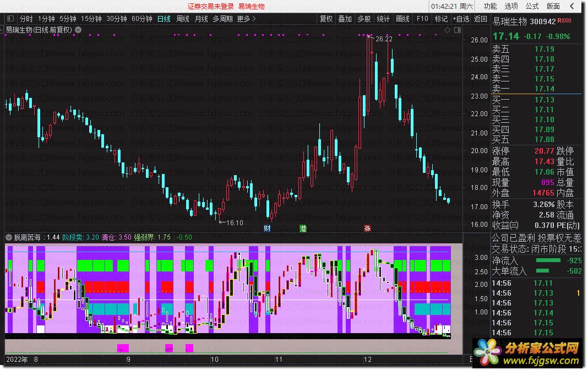
Task: Click the 清仓 indicator value 3.50
Action: (125, 237)
